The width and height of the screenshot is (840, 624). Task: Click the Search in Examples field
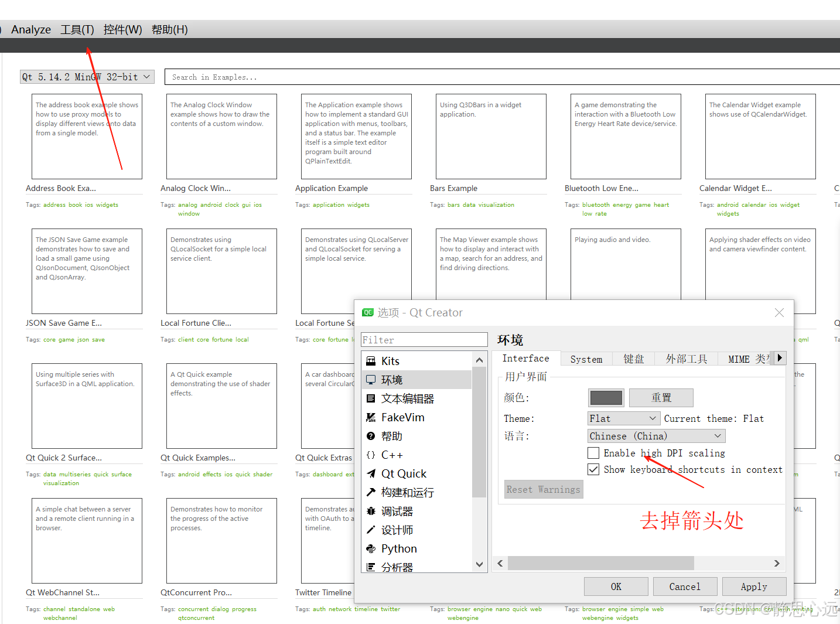click(502, 77)
